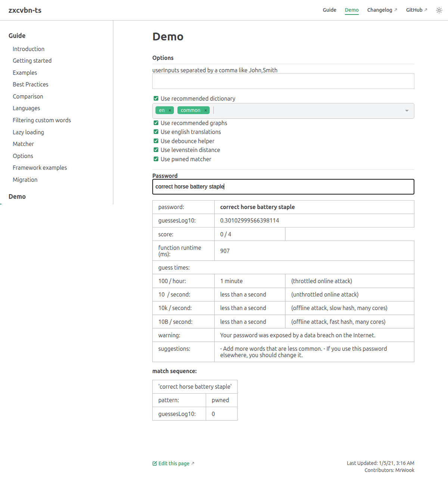Screen dimensions: 448x490
Task: Toggle the dark mode sun icon
Action: tap(439, 10)
